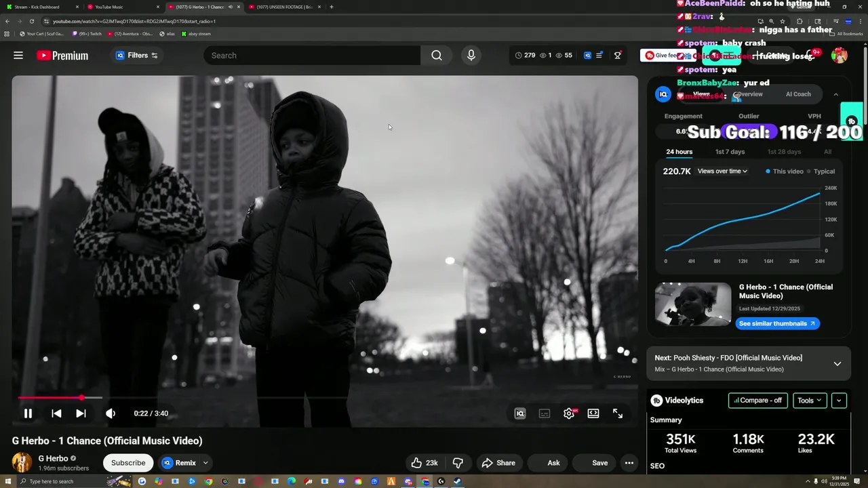
Task: Open the YouTube hamburger guide menu
Action: 18,56
